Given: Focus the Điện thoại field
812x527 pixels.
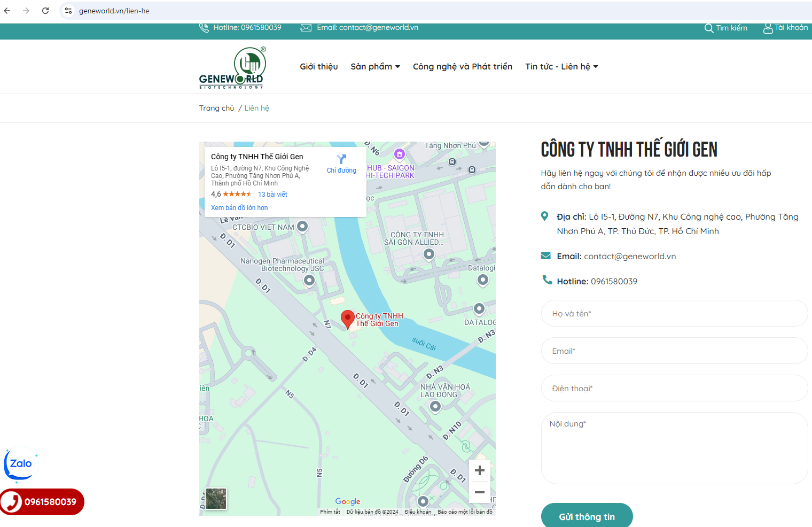Looking at the screenshot, I should point(675,388).
